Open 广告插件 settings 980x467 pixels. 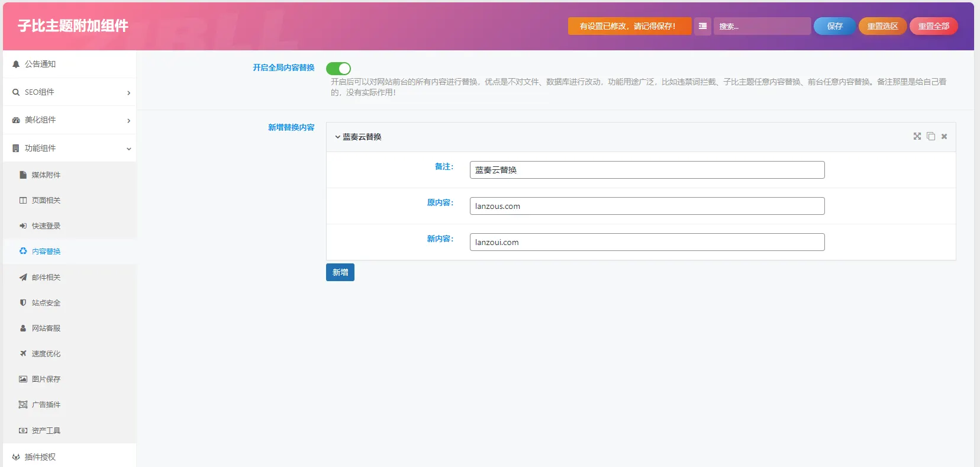tap(70, 405)
